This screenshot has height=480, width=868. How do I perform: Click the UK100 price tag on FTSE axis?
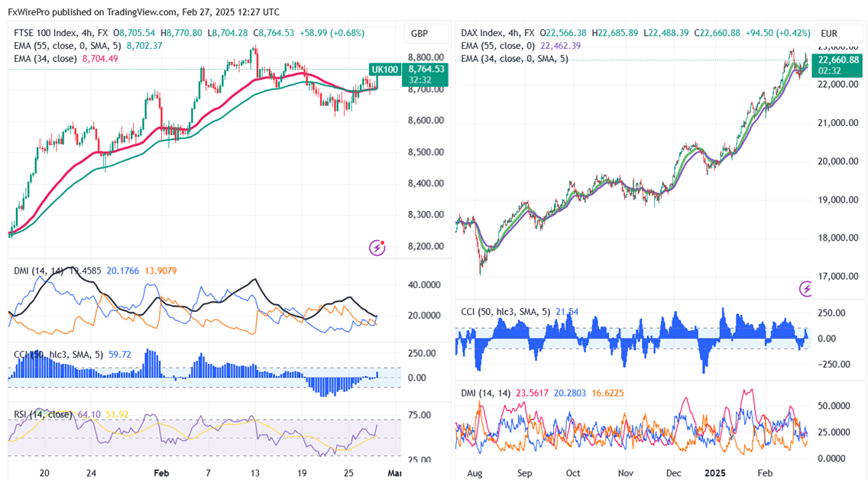click(385, 70)
